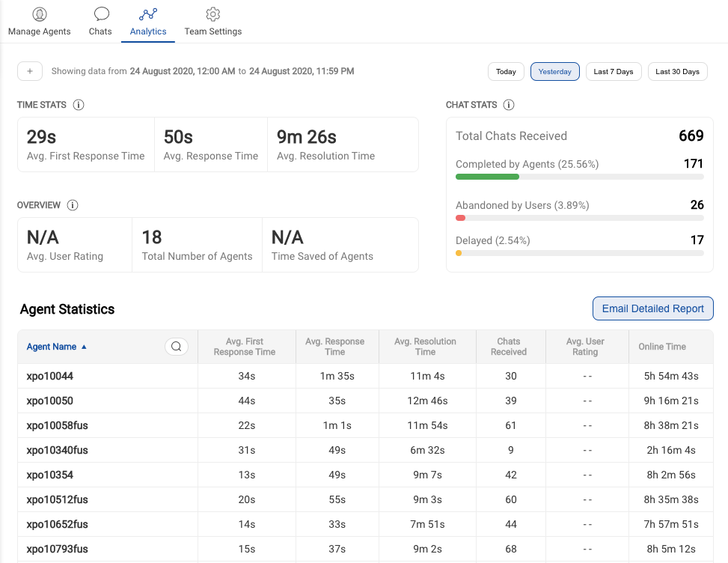Click the Chats speech bubble icon
This screenshot has width=728, height=563.
click(100, 13)
